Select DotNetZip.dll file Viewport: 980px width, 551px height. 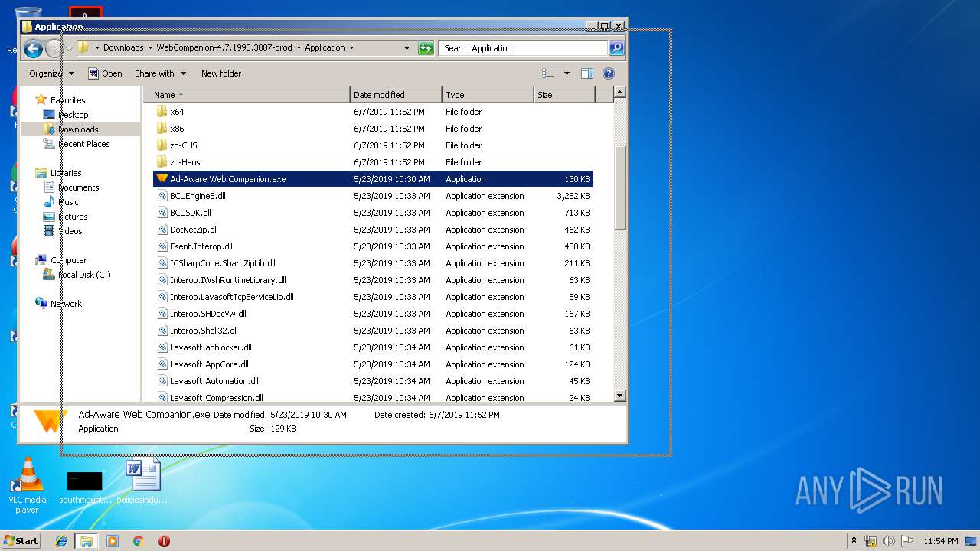[x=373, y=230]
